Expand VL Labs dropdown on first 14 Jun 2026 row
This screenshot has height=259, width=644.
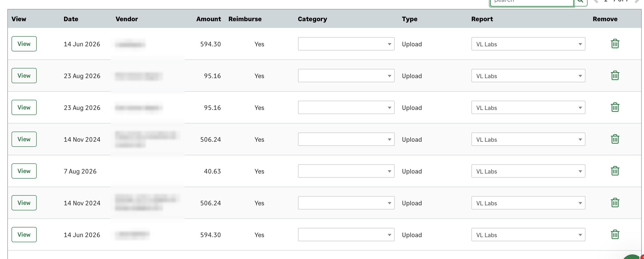528,44
